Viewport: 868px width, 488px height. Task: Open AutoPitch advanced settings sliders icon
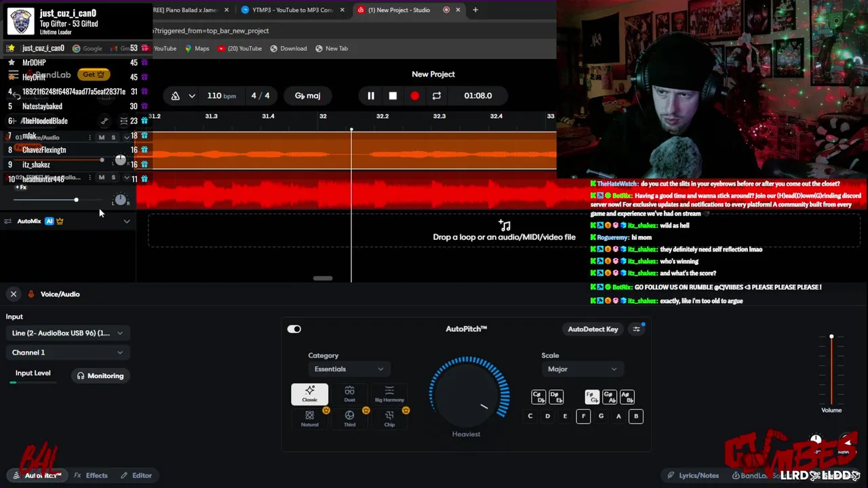tap(637, 329)
